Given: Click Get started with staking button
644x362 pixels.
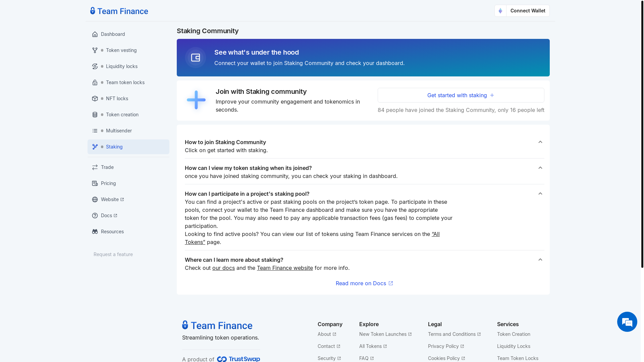Looking at the screenshot, I should [x=461, y=95].
